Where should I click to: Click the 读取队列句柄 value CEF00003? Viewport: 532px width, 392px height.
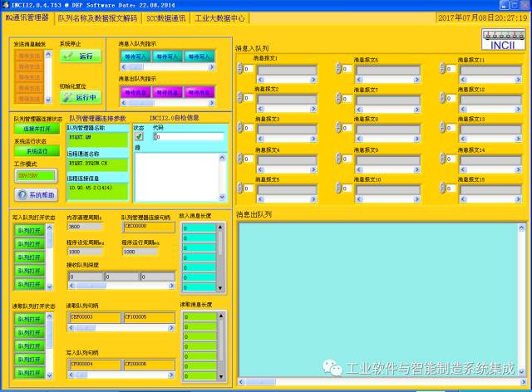(95, 317)
